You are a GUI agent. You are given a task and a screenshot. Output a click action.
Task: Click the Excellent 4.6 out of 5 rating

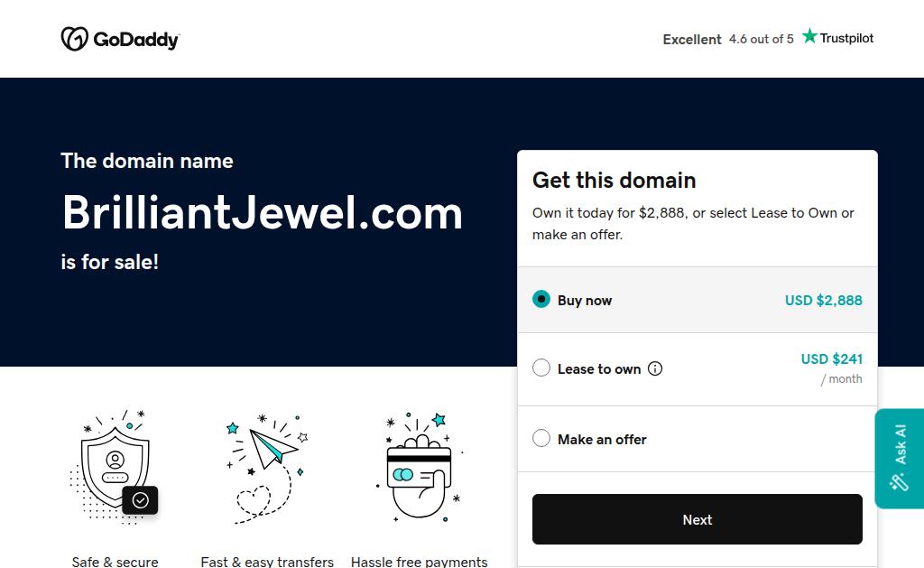[x=727, y=39]
